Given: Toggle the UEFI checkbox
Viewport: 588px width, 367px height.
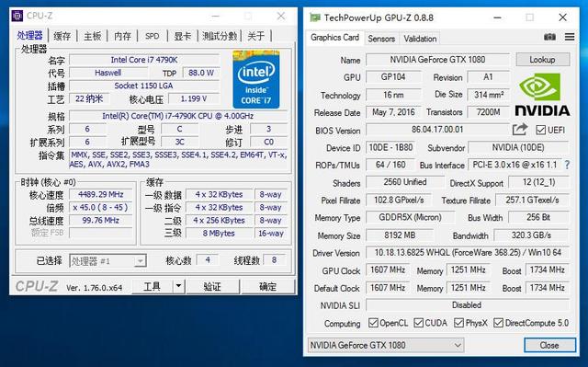Looking at the screenshot, I should tap(540, 130).
